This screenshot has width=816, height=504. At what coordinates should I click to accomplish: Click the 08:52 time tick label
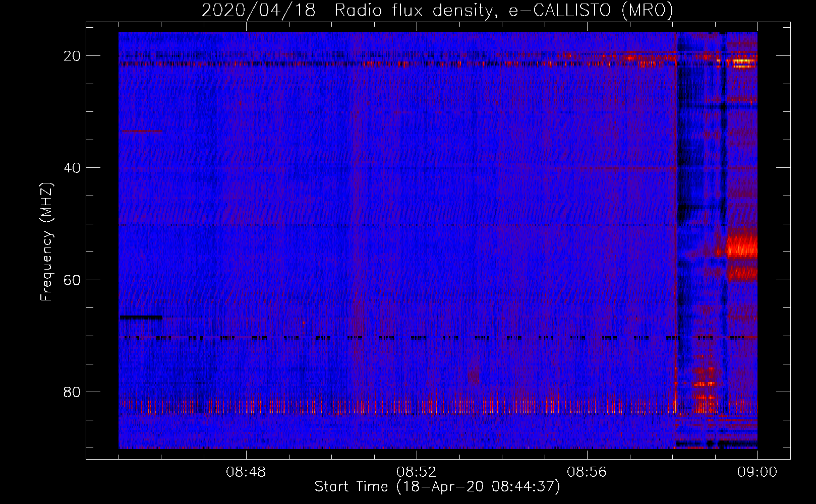417,472
